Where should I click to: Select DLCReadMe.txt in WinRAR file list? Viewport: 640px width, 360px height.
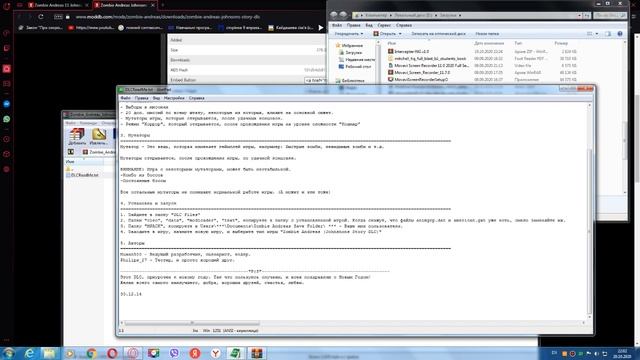coord(82,175)
